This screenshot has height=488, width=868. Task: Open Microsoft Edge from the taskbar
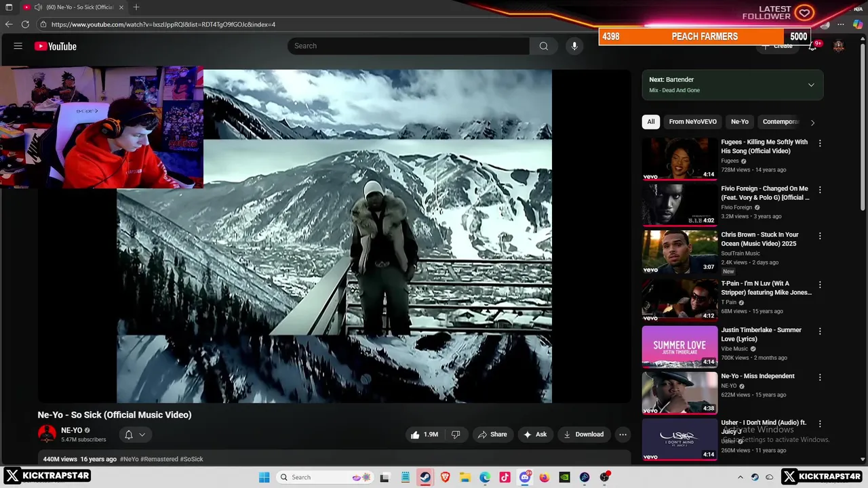click(485, 477)
